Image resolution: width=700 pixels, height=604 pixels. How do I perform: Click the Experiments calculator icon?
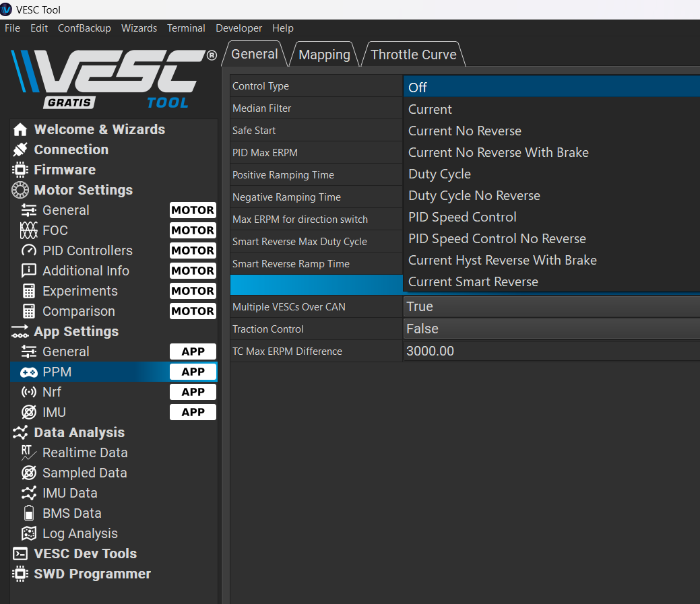[x=29, y=291]
